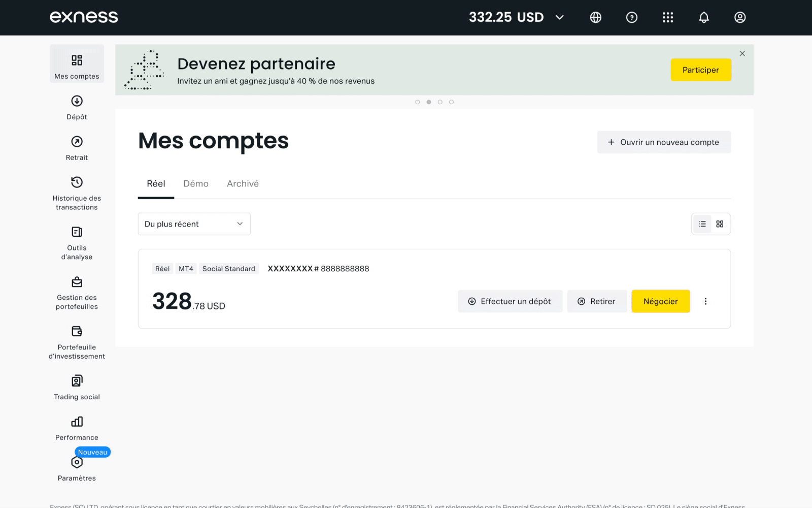The width and height of the screenshot is (812, 508).
Task: Click account number 8888888888
Action: click(x=345, y=269)
